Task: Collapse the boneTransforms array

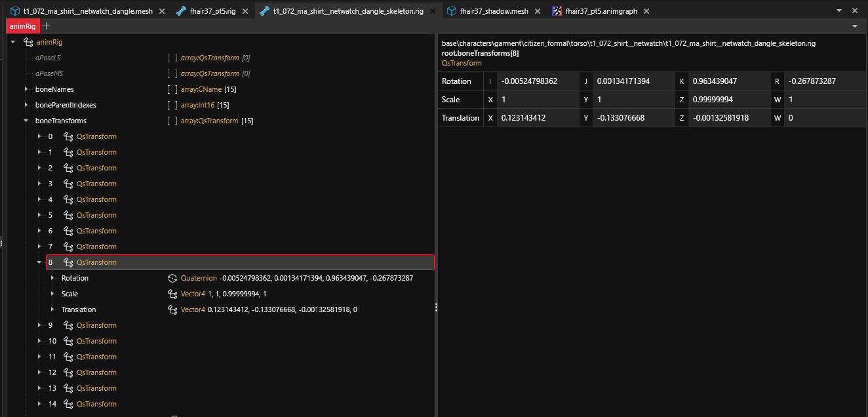Action: point(26,121)
